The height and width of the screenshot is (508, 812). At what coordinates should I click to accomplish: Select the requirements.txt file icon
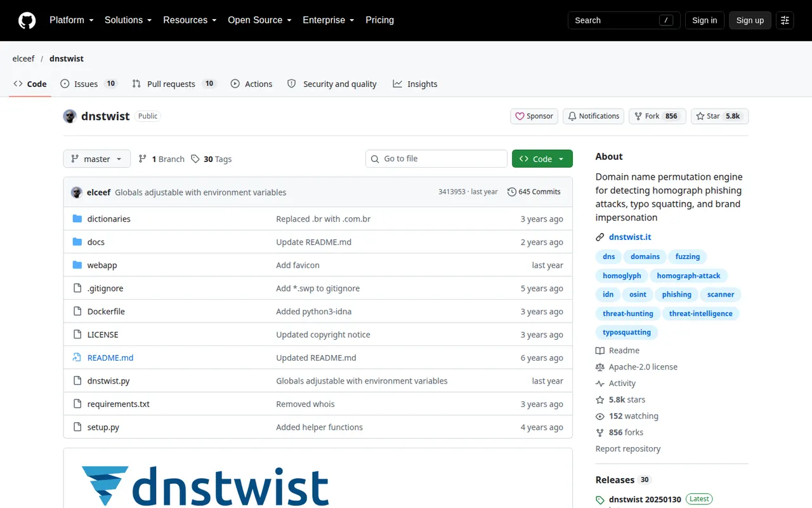[x=77, y=404]
